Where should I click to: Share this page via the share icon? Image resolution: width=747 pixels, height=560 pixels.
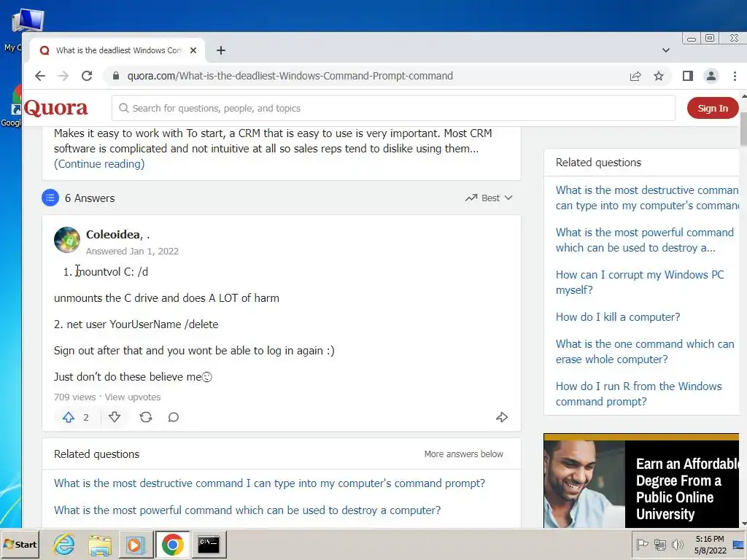tap(635, 76)
